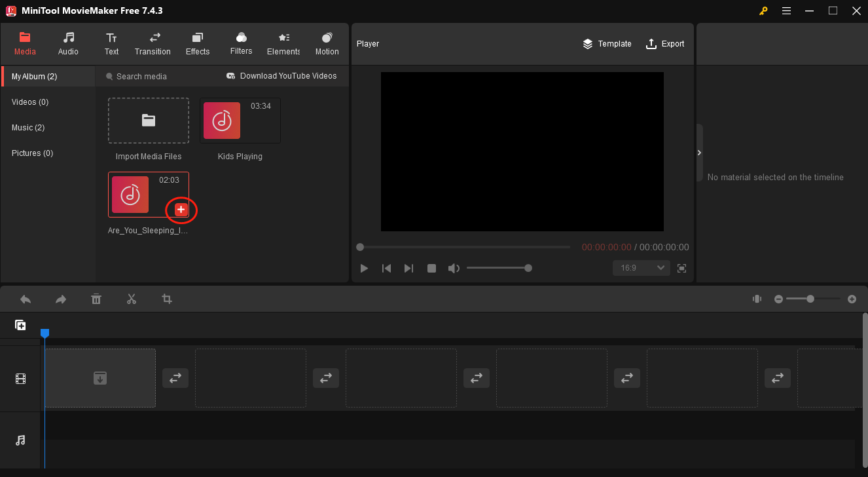Redo the last action
This screenshot has width=868, height=477.
tap(61, 299)
